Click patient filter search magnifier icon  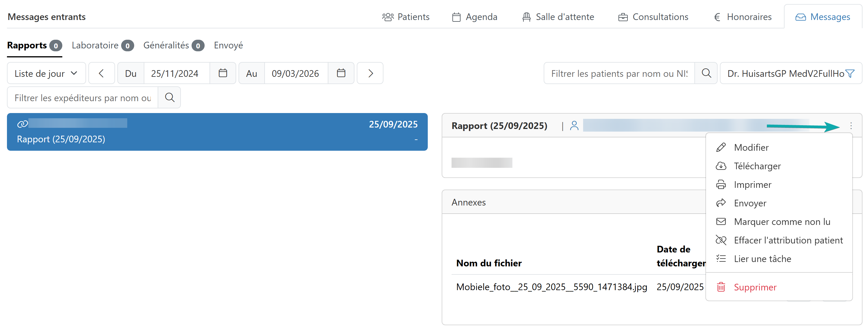(706, 73)
